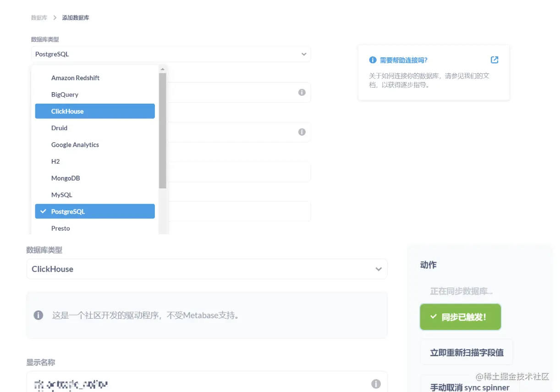The height and width of the screenshot is (392, 560).
Task: Select H2 database type
Action: click(x=95, y=161)
